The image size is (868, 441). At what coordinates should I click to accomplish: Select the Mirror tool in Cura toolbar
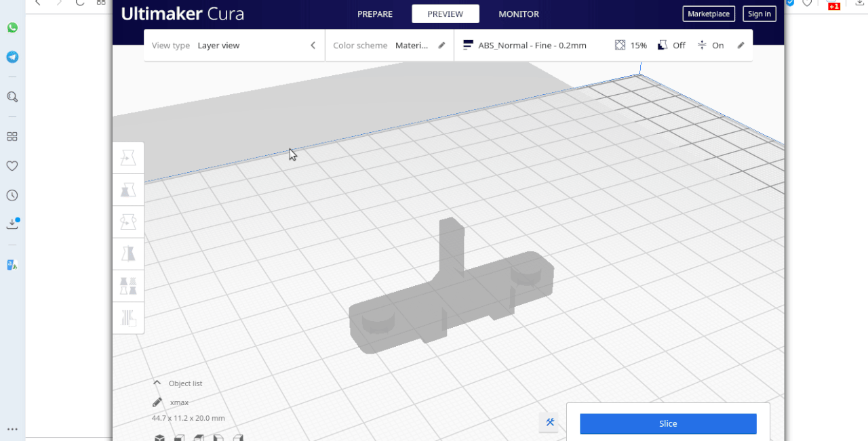point(128,253)
